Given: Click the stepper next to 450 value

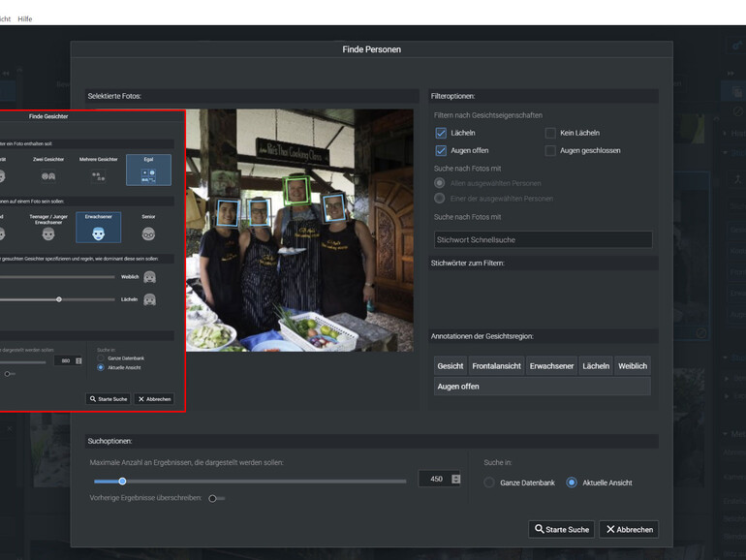Looking at the screenshot, I should (x=456, y=479).
